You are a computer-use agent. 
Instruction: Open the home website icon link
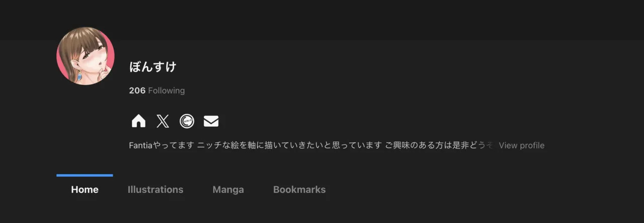(x=138, y=121)
